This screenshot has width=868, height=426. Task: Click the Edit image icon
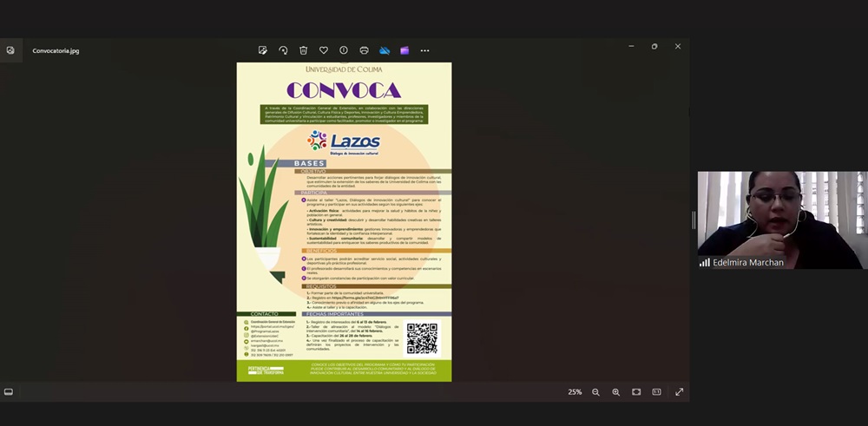(263, 50)
